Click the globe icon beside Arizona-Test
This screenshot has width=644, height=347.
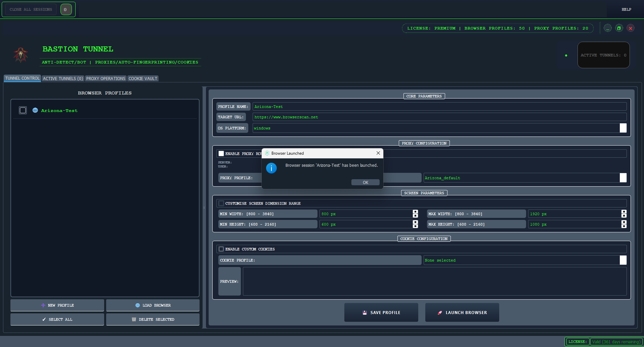(35, 110)
